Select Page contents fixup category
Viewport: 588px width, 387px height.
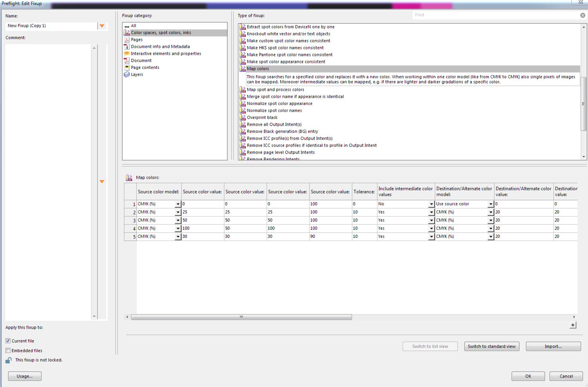tap(145, 67)
